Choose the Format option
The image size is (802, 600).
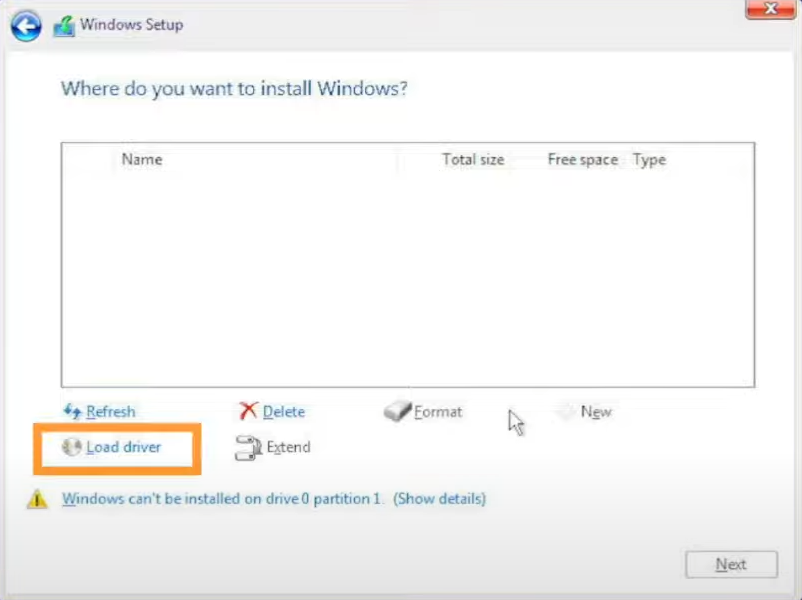[438, 412]
